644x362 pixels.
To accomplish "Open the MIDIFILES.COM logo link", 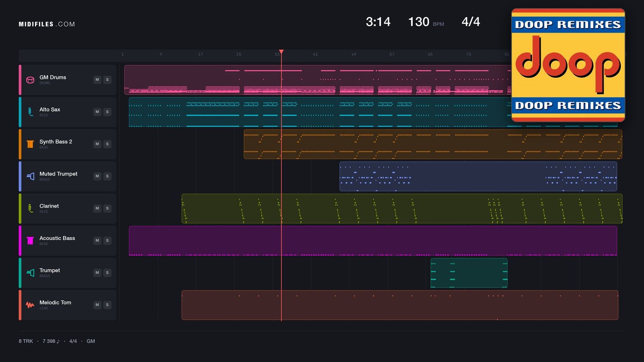I will click(47, 24).
